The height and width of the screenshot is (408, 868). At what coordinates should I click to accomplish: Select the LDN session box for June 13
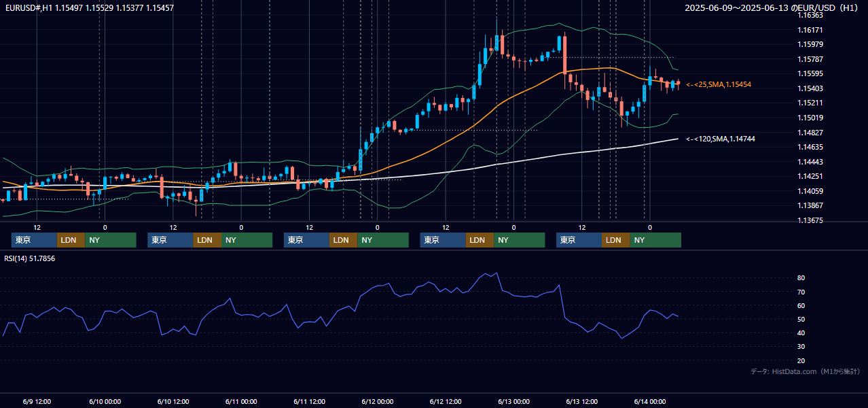click(615, 240)
